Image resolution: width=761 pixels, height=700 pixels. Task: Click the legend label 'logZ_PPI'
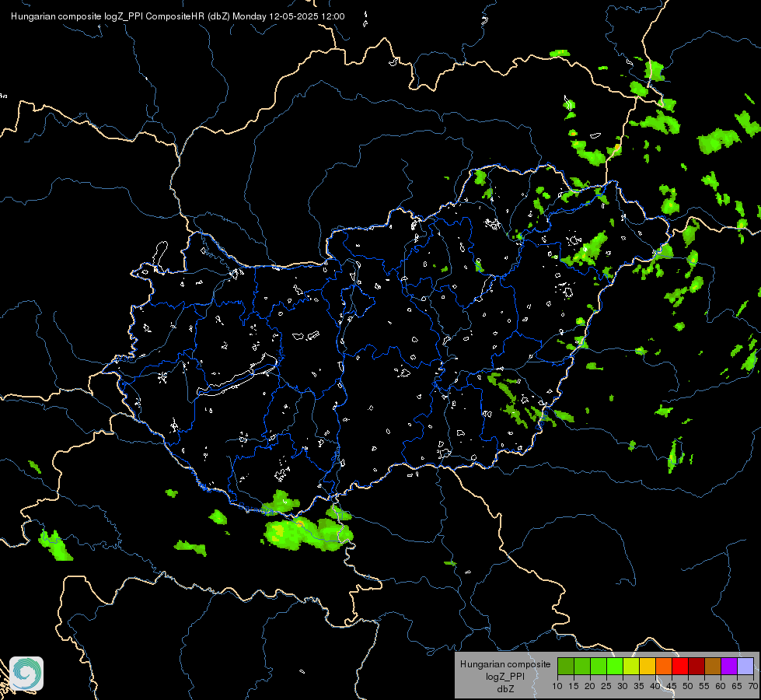pos(505,676)
